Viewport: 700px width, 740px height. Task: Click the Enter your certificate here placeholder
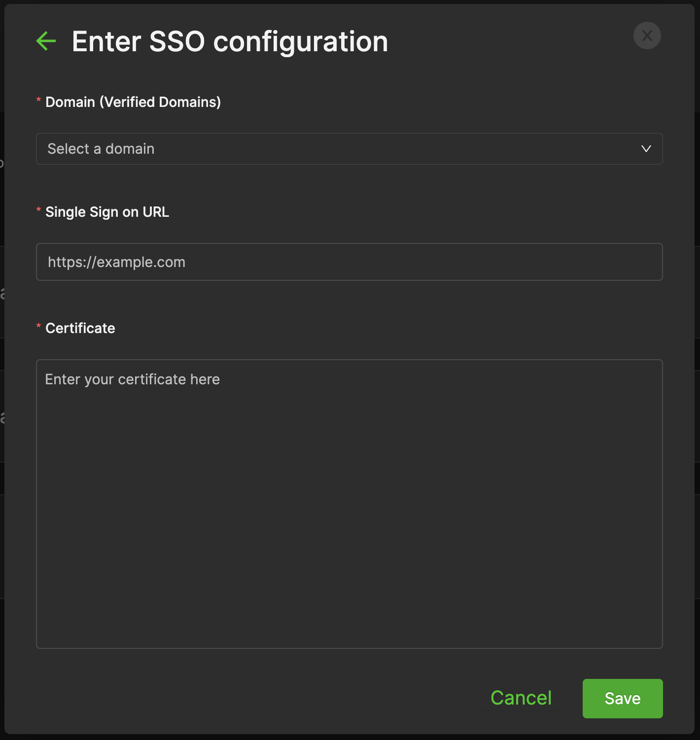coord(132,379)
